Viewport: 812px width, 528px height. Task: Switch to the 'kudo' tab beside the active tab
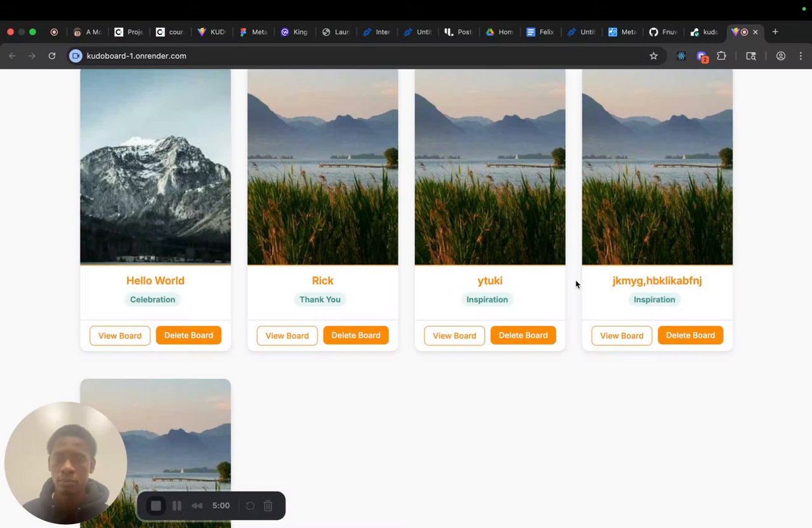pos(704,32)
